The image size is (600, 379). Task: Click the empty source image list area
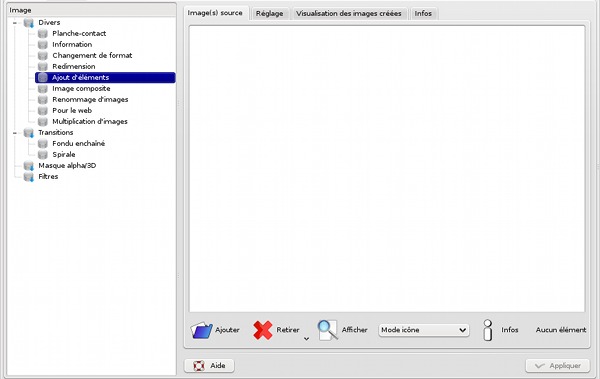pyautogui.click(x=386, y=169)
